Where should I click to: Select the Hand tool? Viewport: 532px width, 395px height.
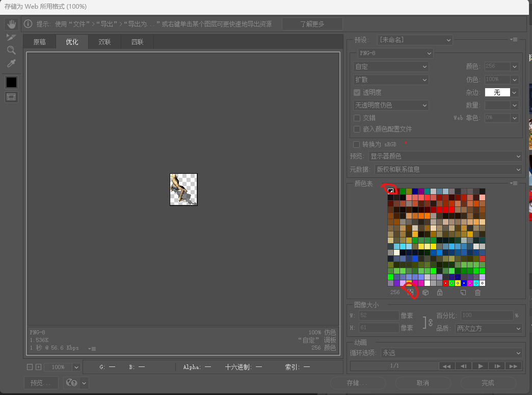point(11,23)
